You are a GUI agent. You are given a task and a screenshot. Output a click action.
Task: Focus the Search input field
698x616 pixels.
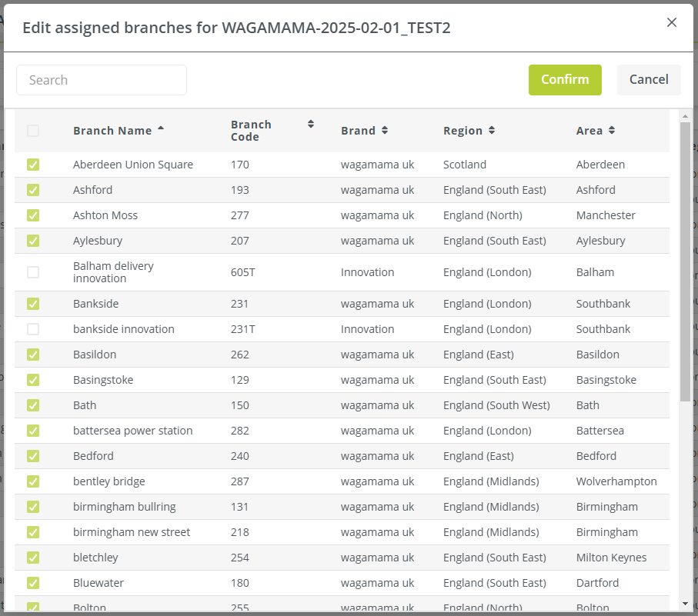point(102,80)
